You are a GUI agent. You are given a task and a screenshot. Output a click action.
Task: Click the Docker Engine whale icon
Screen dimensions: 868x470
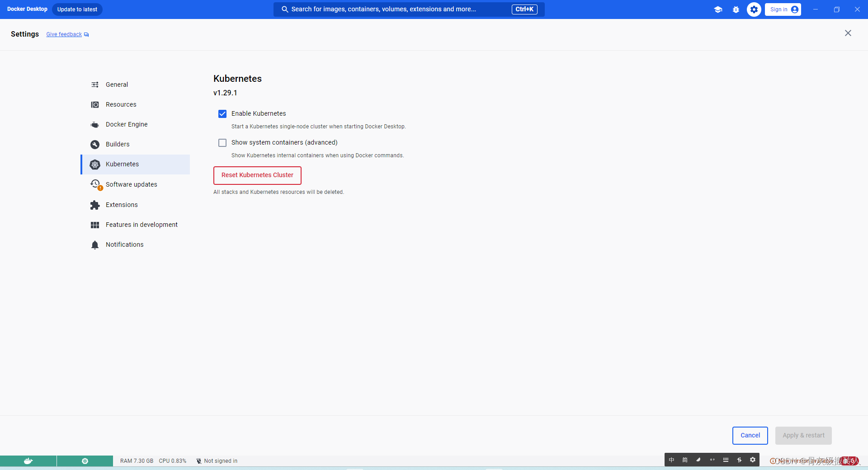[x=95, y=124]
